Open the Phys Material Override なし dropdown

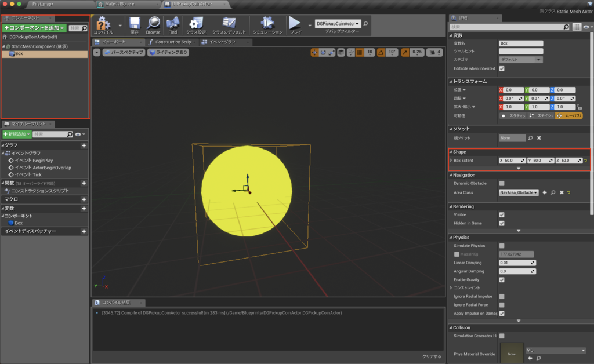[x=556, y=350]
